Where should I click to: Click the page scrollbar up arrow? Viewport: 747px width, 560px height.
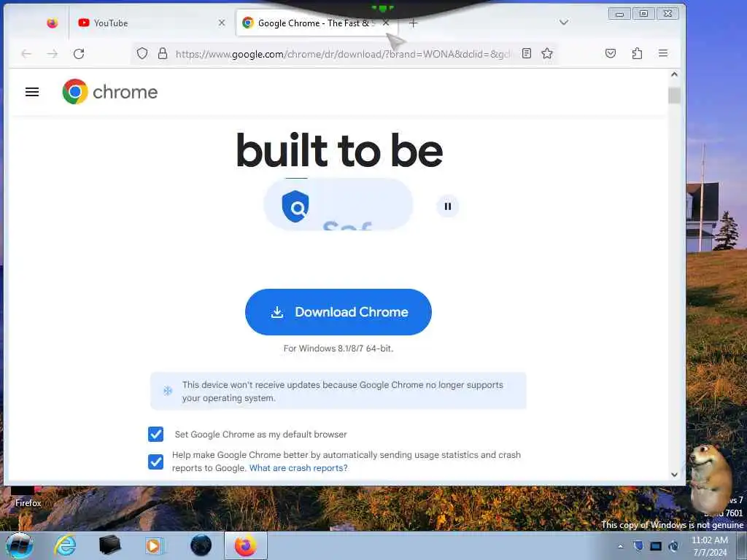[674, 74]
